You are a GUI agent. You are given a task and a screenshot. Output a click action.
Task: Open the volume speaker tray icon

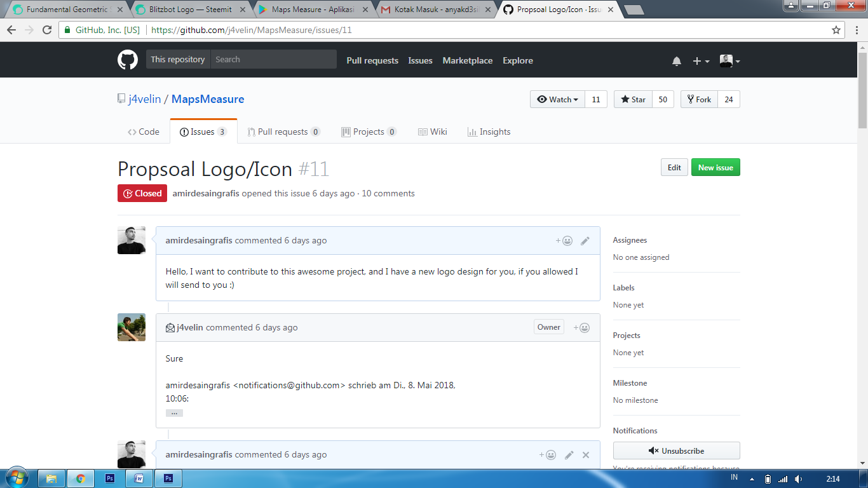pos(799,478)
